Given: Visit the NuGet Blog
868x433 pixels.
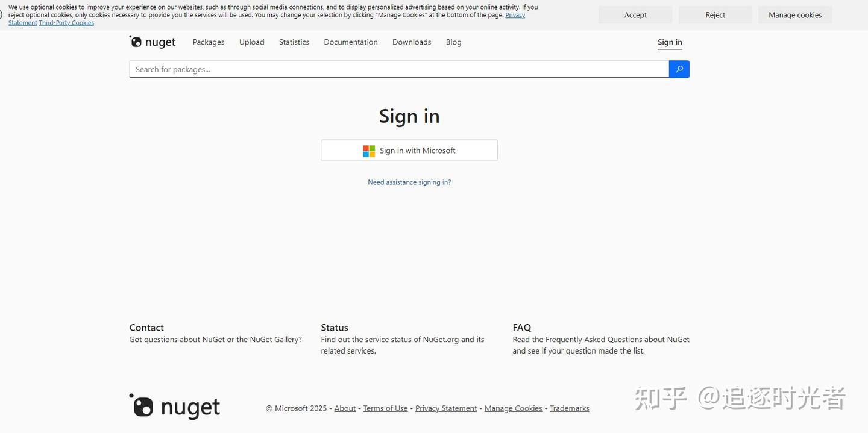Looking at the screenshot, I should pos(453,42).
